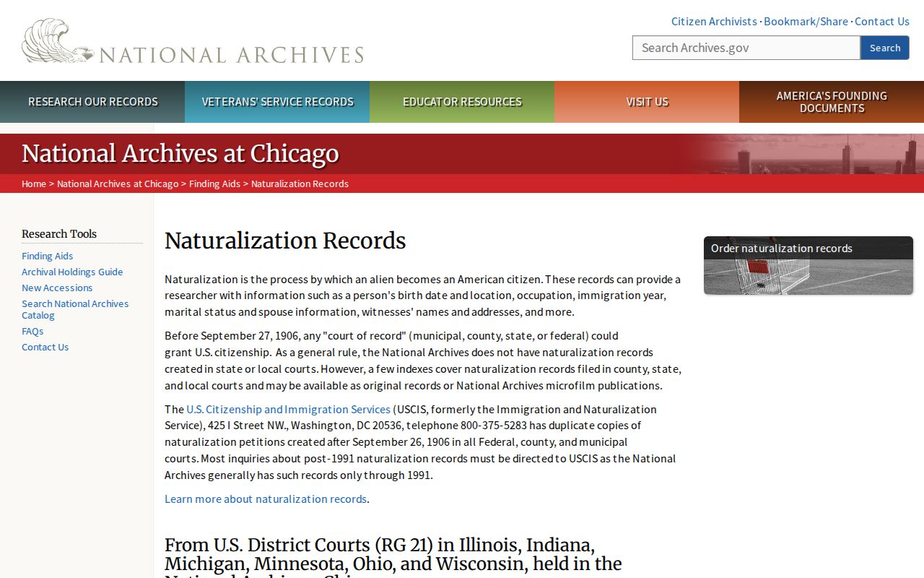
Task: Select the Naturalization Records breadcrumb text
Action: click(x=300, y=184)
